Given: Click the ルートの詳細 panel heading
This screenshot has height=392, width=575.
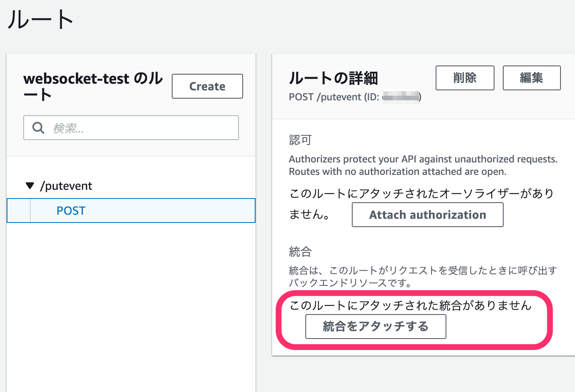Looking at the screenshot, I should click(x=333, y=78).
